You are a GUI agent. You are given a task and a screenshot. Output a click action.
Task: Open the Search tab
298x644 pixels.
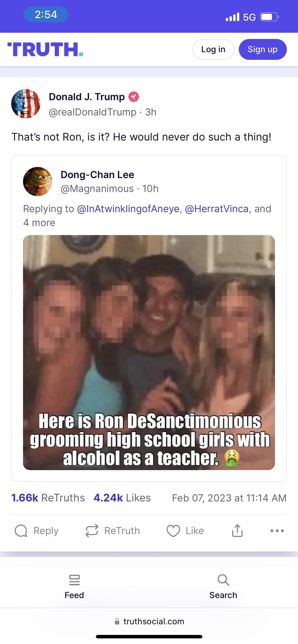tap(223, 587)
